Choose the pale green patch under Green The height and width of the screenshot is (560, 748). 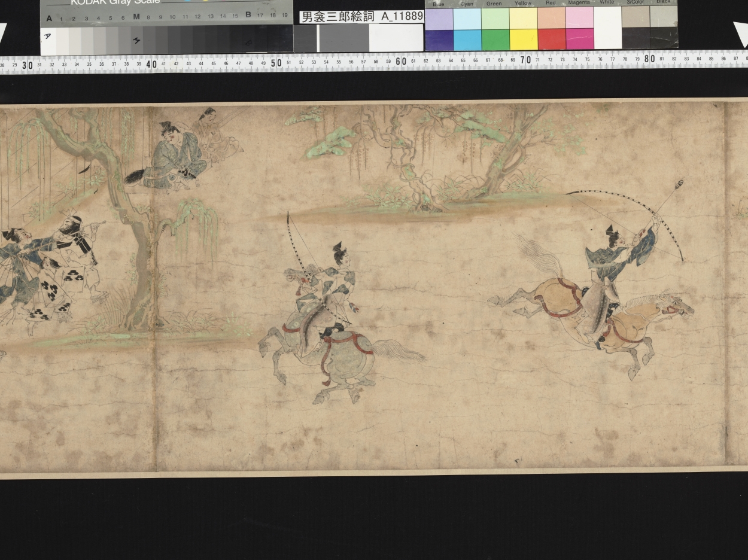pyautogui.click(x=495, y=19)
